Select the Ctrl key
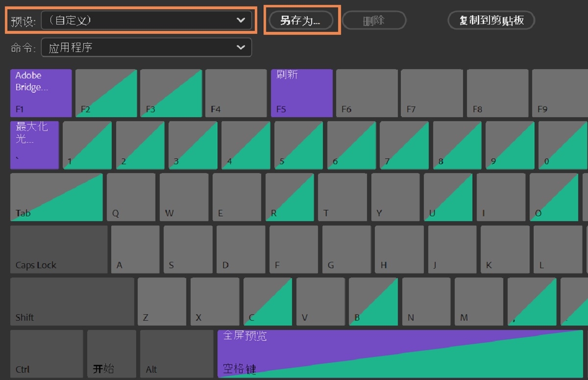This screenshot has height=380, width=588. (x=46, y=353)
